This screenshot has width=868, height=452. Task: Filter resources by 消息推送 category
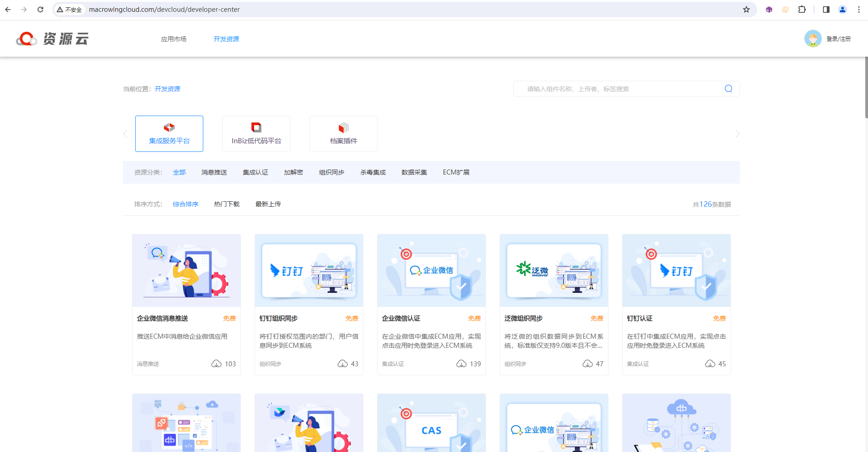point(214,172)
